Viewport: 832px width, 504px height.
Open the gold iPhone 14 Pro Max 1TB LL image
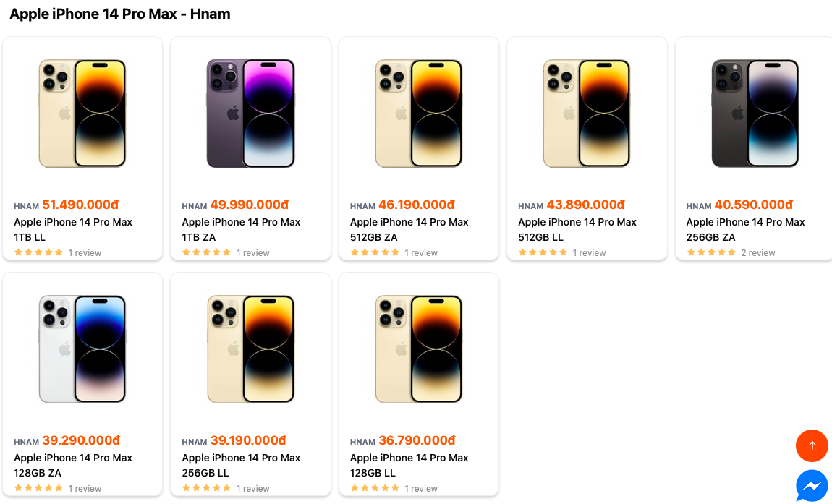tap(82, 114)
